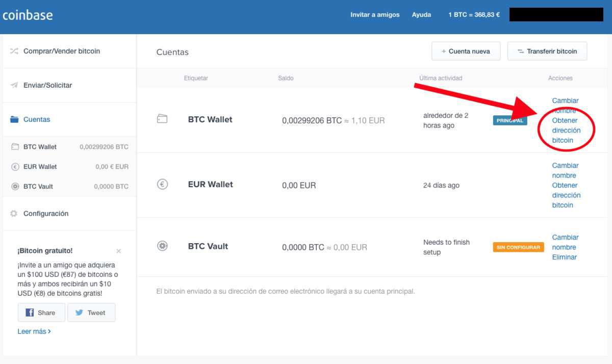Click the PRINCIPAL badge on BTC Wallet
The image size is (612, 364).
pos(510,121)
